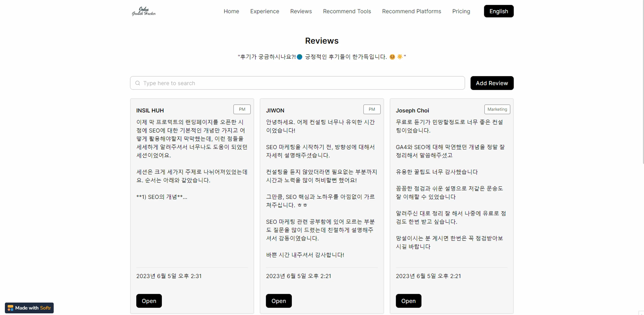Click the date 2023년 6월 5일 오후 2:31
644x315 pixels.
coord(169,276)
